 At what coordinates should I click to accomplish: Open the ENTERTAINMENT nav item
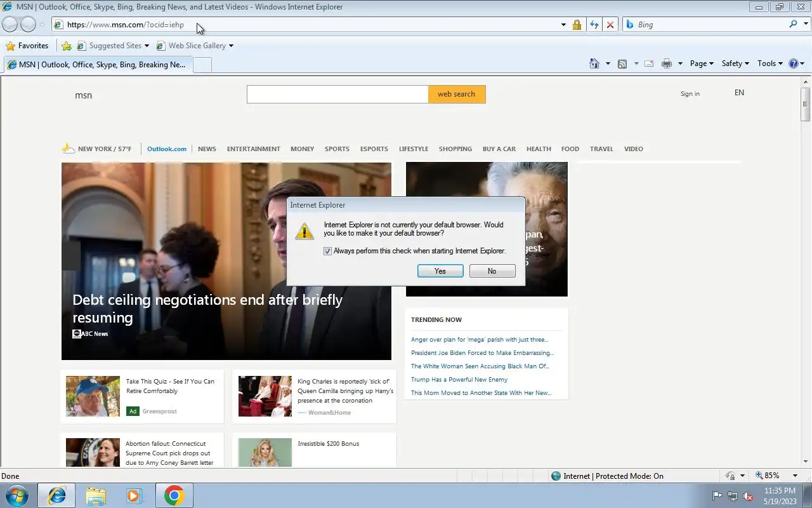254,149
